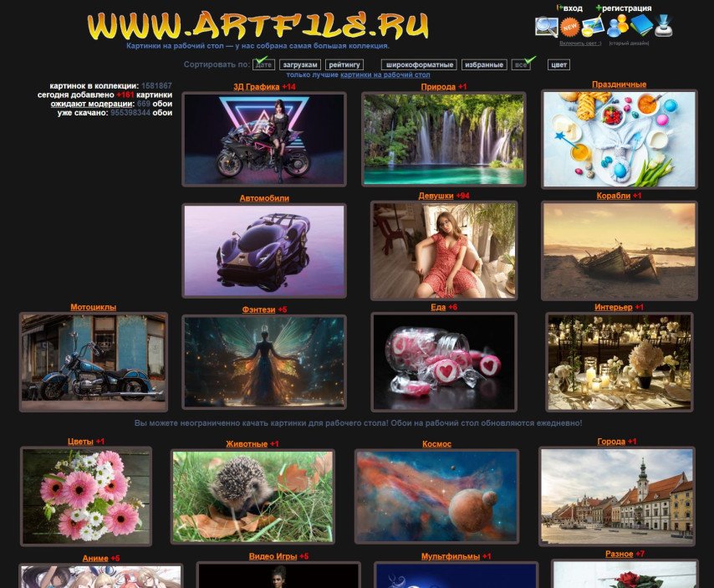The image size is (714, 588).
Task: Select the picture editing icon in the header
Action: (593, 27)
